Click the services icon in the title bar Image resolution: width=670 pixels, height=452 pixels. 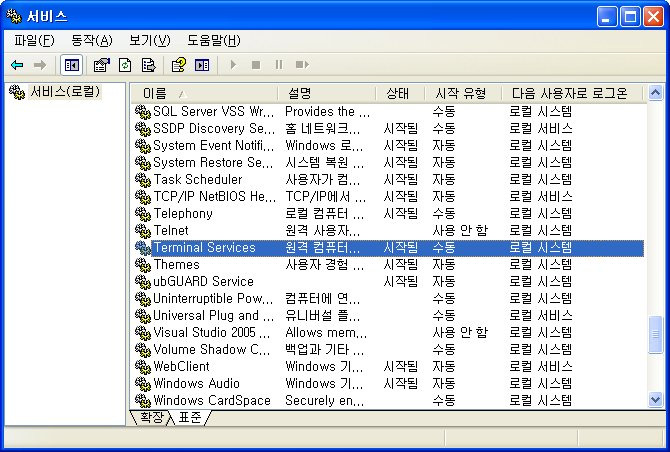coord(14,16)
